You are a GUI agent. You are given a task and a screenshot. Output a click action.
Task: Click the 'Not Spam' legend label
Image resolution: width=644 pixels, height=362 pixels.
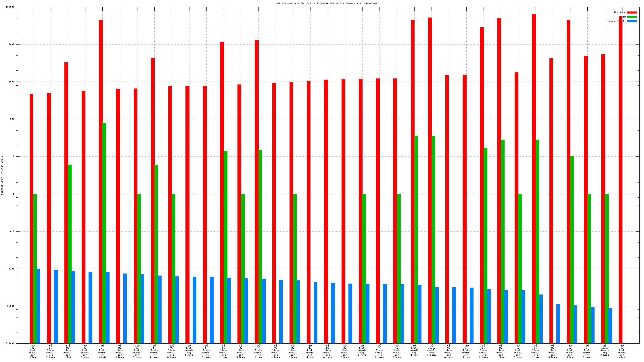coord(620,12)
